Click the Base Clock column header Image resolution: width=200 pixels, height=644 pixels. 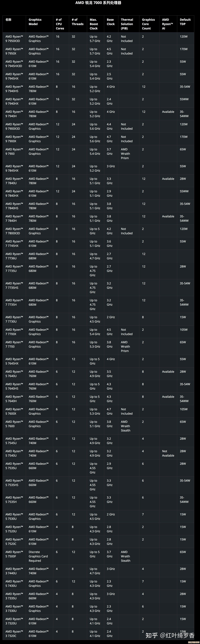click(x=111, y=22)
